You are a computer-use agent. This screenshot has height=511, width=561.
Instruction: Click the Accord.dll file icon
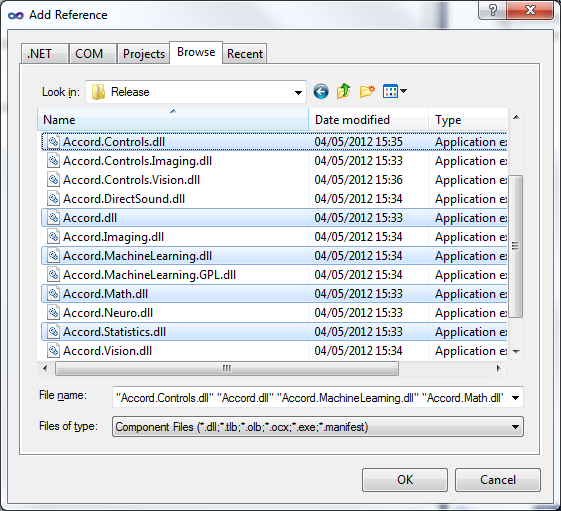pyautogui.click(x=53, y=218)
